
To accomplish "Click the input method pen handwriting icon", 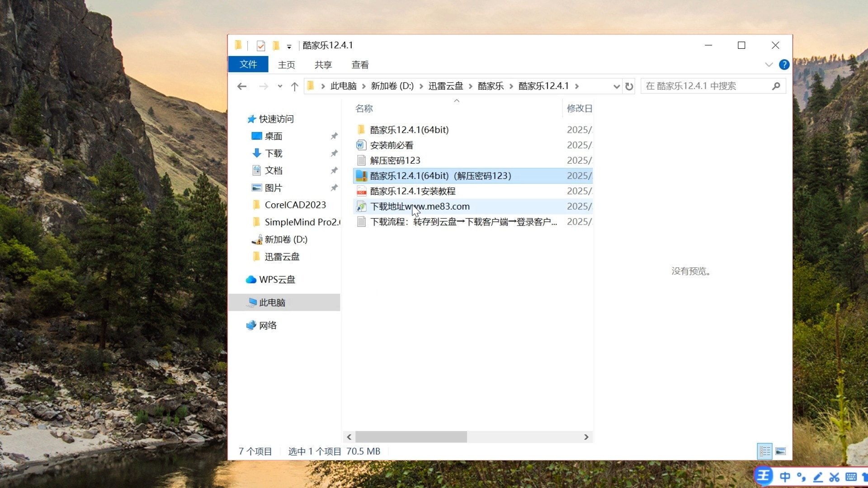I will tap(818, 477).
